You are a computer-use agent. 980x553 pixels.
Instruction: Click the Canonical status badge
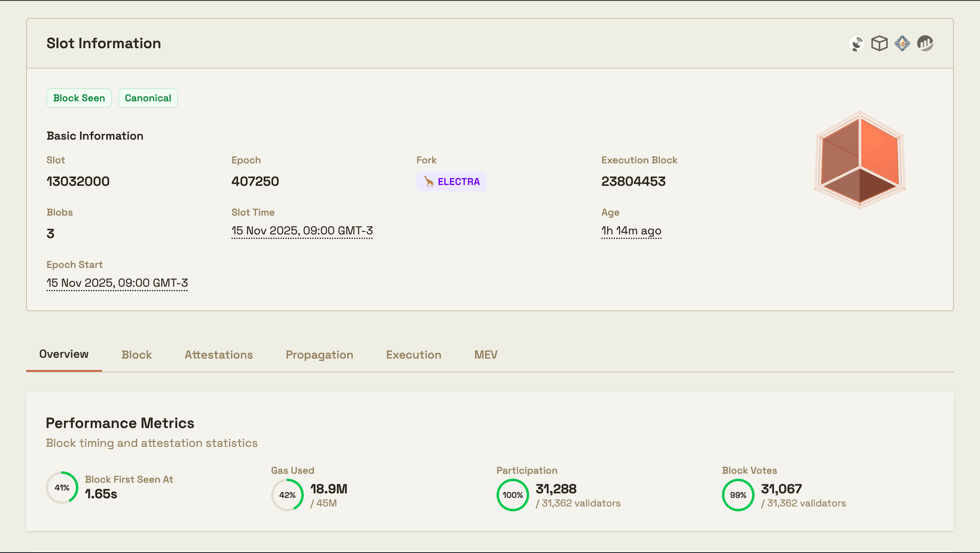[148, 98]
